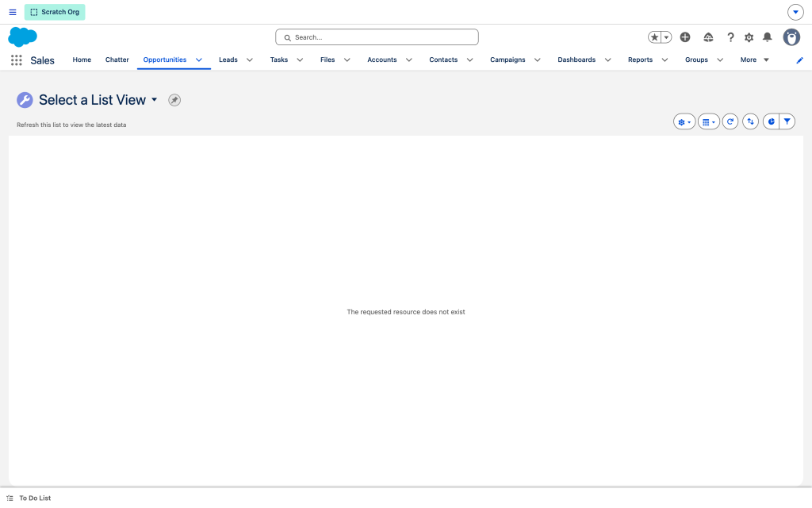Open the Contacts tab

[443, 60]
